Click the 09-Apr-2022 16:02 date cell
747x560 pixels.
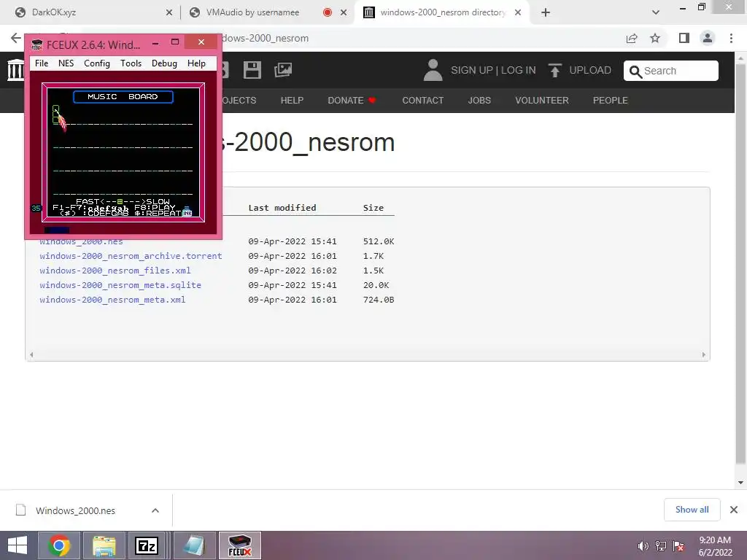[x=292, y=271]
